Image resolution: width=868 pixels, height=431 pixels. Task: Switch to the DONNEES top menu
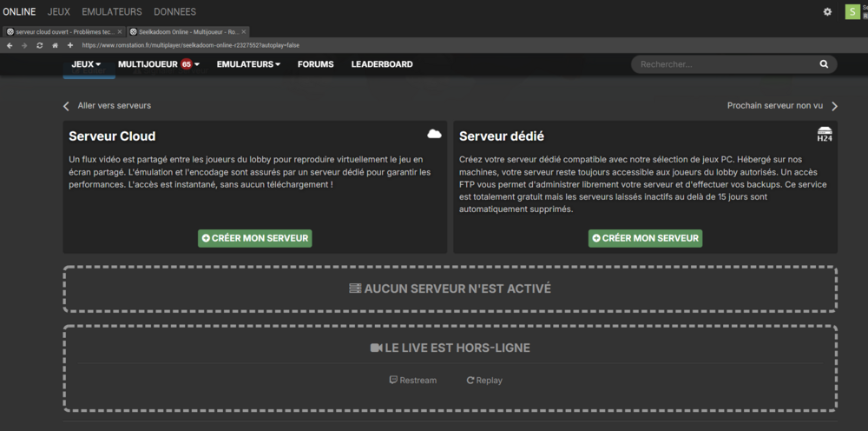pos(174,12)
